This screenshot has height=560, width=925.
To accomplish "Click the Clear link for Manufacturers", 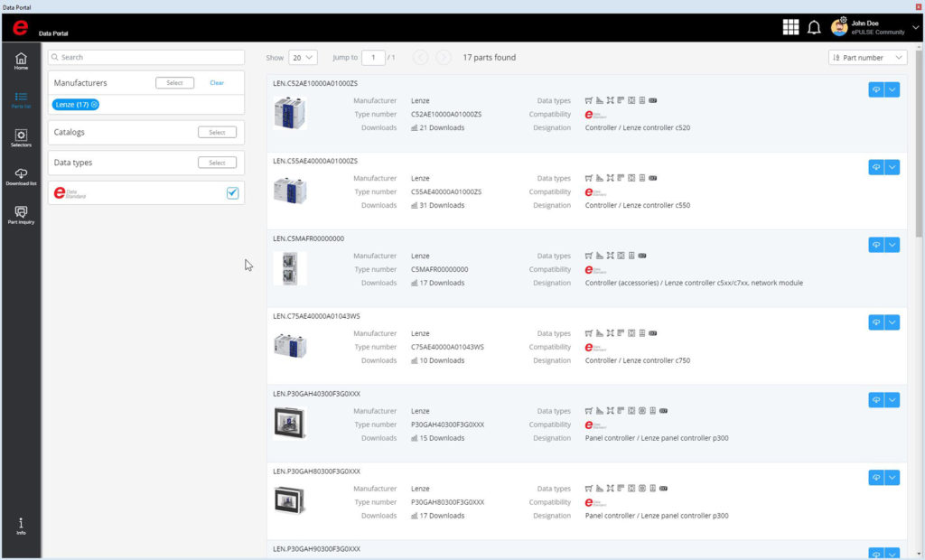I will coord(217,83).
